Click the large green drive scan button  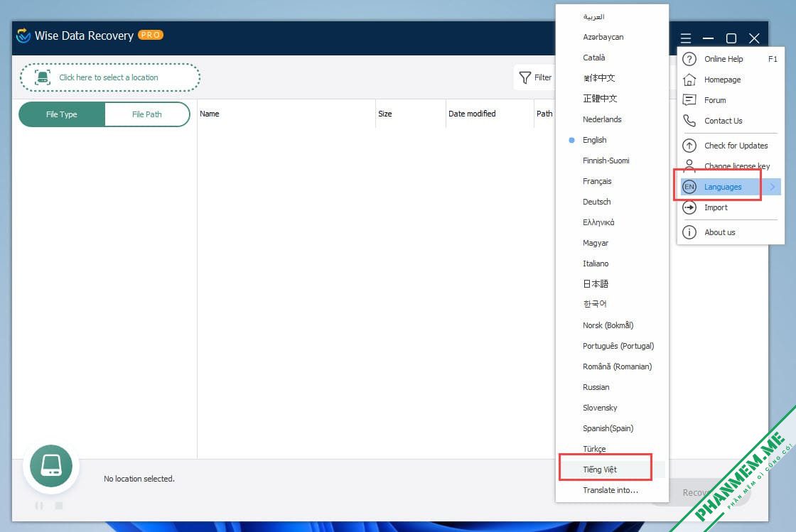(x=50, y=465)
